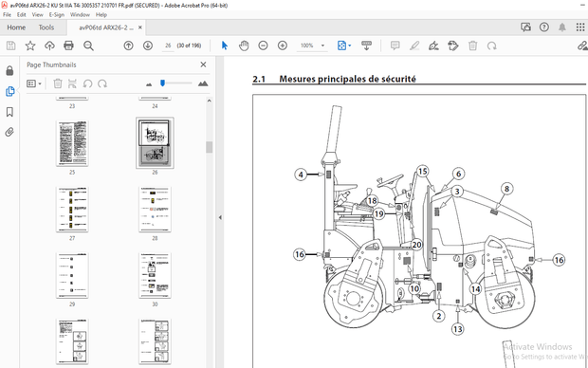This screenshot has width=588, height=368.
Task: Open the Window menu
Action: (80, 14)
